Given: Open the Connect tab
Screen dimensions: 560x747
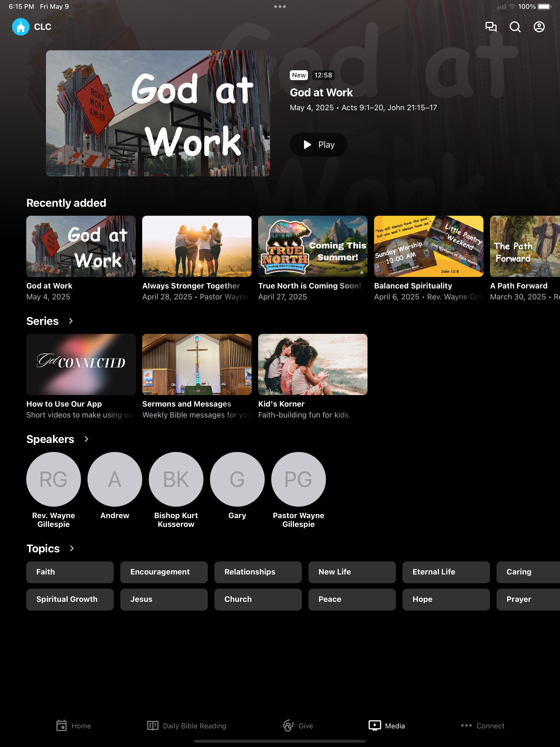Looking at the screenshot, I should [x=483, y=726].
